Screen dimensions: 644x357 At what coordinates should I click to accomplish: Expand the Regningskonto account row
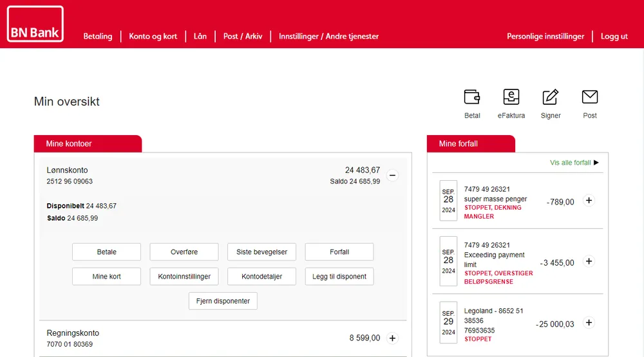[393, 338]
